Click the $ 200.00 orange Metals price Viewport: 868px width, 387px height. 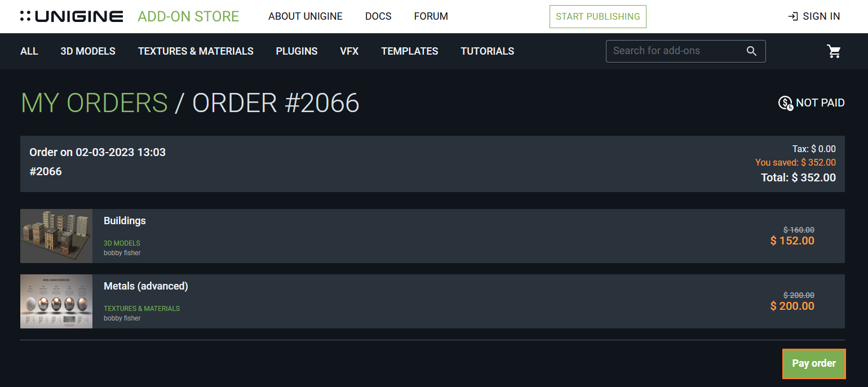coord(792,306)
